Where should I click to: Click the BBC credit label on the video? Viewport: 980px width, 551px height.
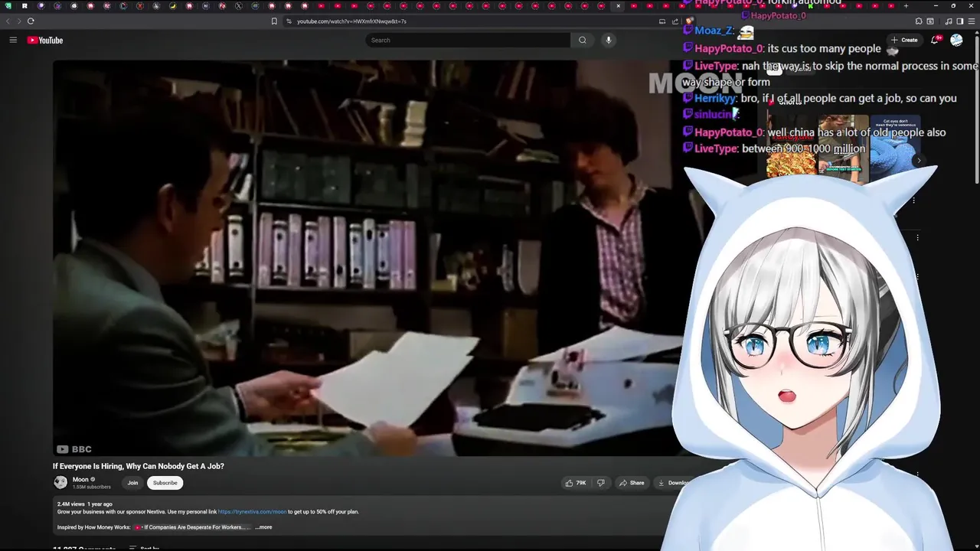point(74,449)
